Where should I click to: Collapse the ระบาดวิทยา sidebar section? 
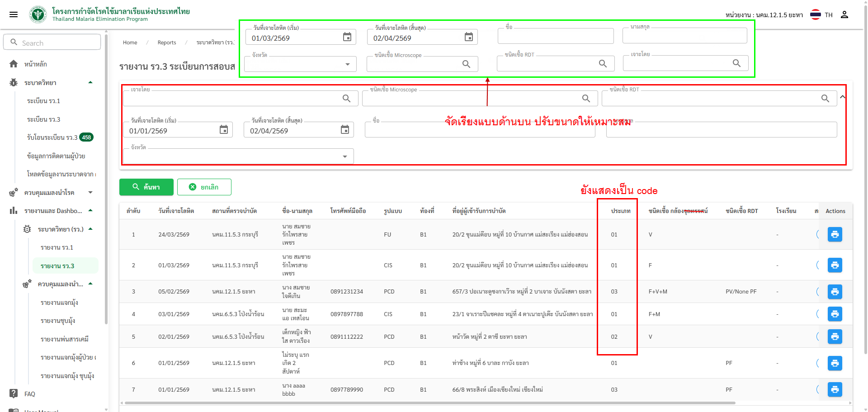(90, 83)
